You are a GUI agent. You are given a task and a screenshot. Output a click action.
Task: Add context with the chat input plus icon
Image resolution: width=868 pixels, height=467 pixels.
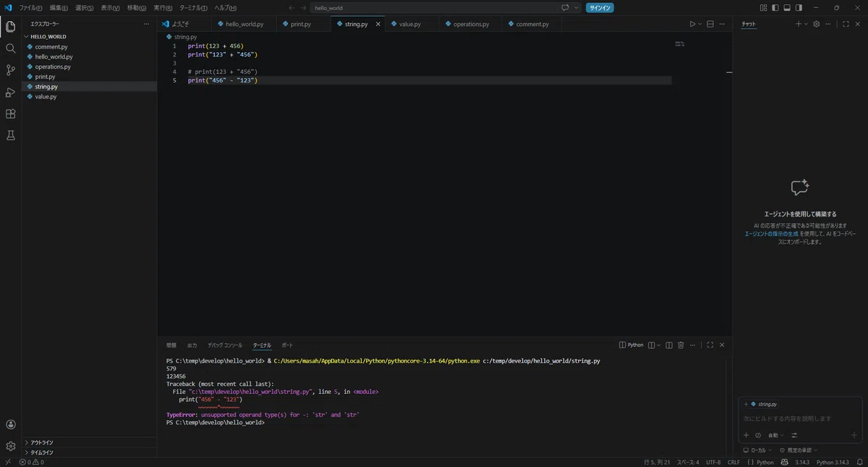(746, 435)
